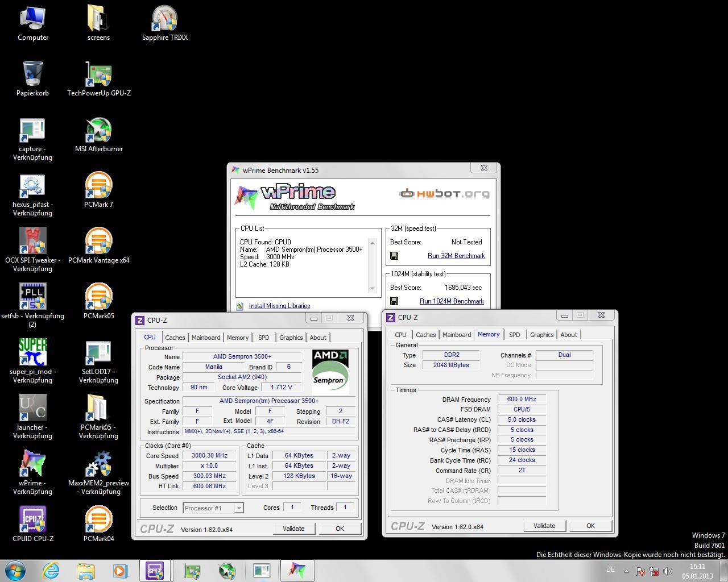The width and height of the screenshot is (728, 582).
Task: Open Memory tab in left CPU-Z
Action: pyautogui.click(x=238, y=338)
